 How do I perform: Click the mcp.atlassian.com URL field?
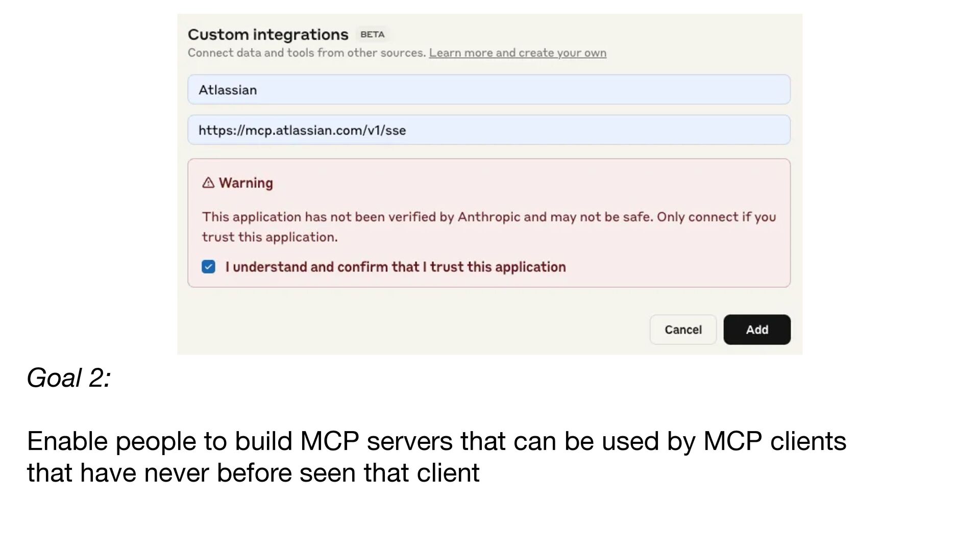[x=488, y=130]
